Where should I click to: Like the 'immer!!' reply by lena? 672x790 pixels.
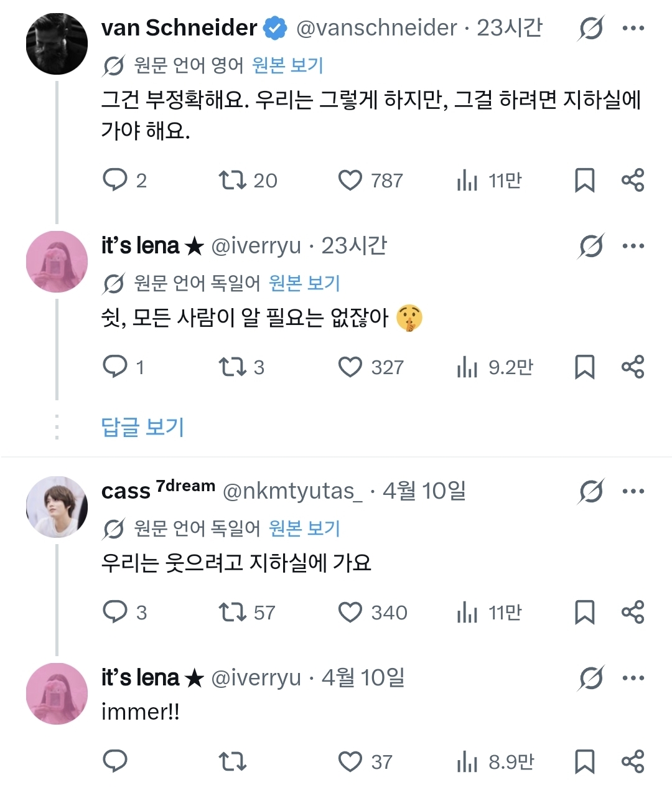(x=350, y=761)
